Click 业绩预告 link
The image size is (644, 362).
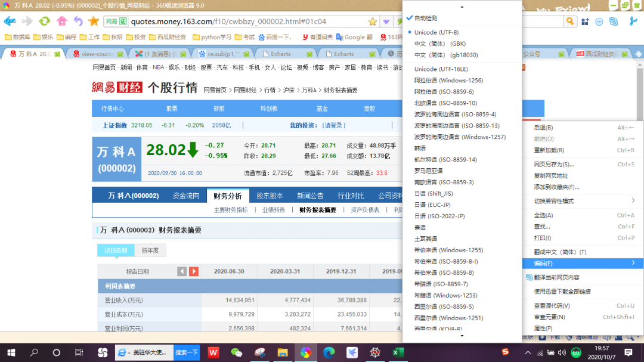point(274,210)
